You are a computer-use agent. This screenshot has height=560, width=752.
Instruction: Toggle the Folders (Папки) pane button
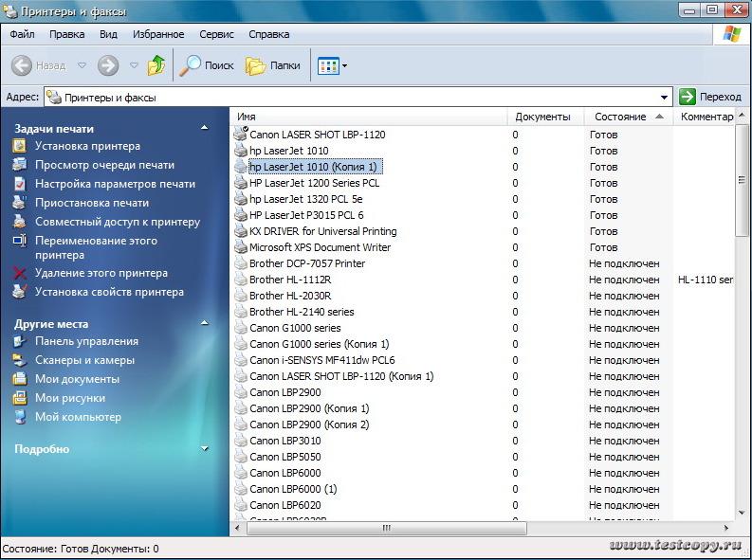tap(273, 65)
